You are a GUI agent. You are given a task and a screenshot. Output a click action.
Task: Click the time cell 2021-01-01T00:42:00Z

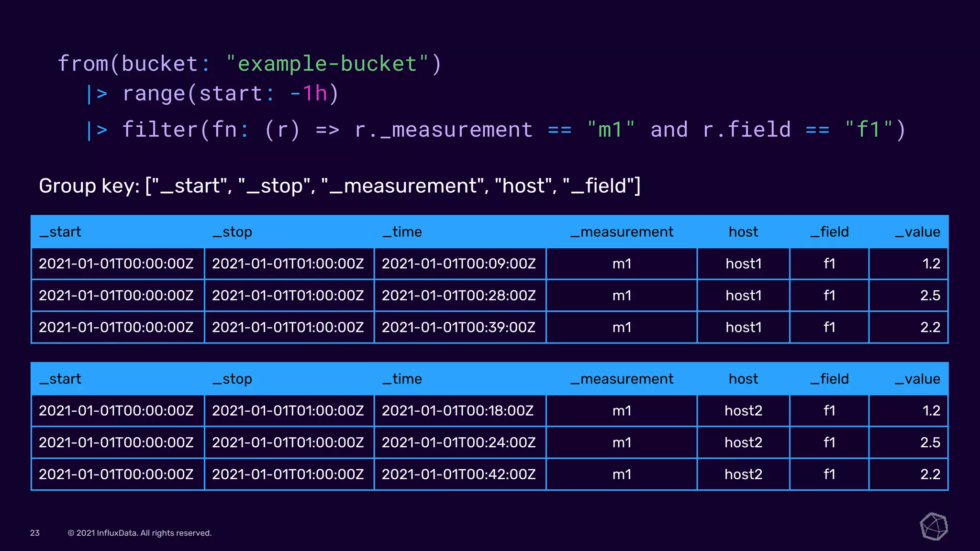(459, 474)
